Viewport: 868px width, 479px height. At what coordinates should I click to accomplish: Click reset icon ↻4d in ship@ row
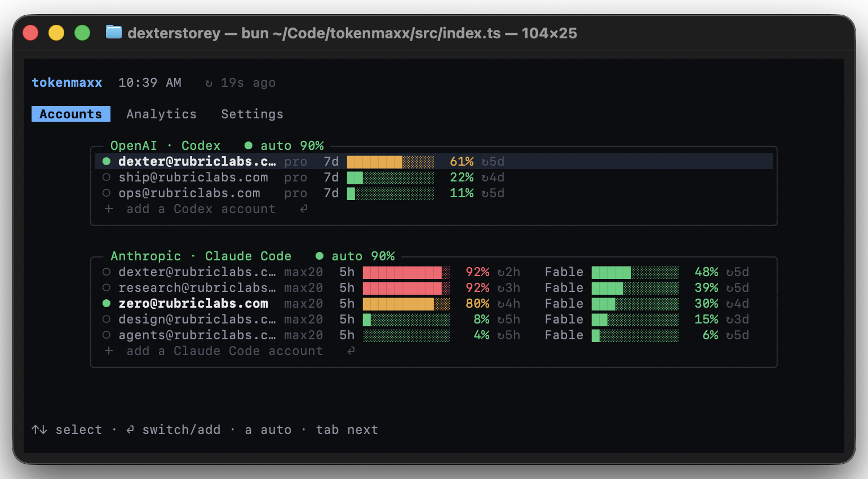pyautogui.click(x=485, y=178)
